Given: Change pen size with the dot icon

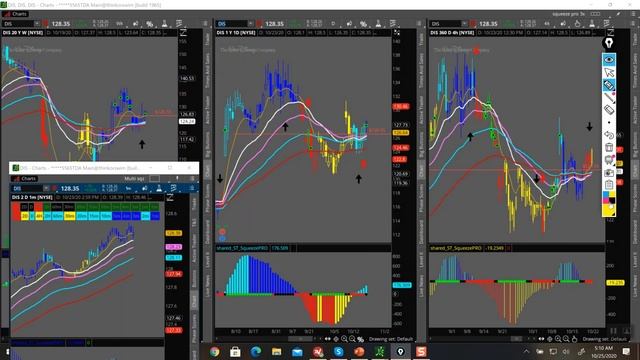Looking at the screenshot, I should tap(609, 122).
